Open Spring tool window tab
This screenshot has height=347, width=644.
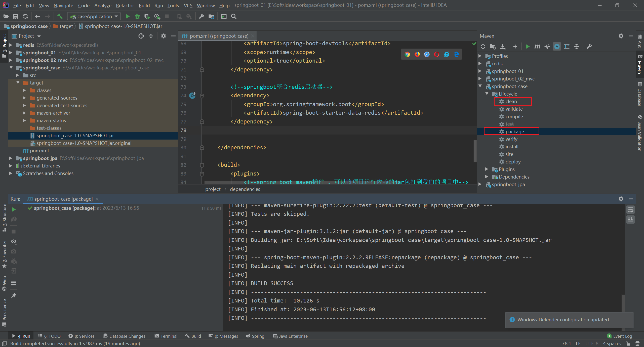(x=255, y=336)
